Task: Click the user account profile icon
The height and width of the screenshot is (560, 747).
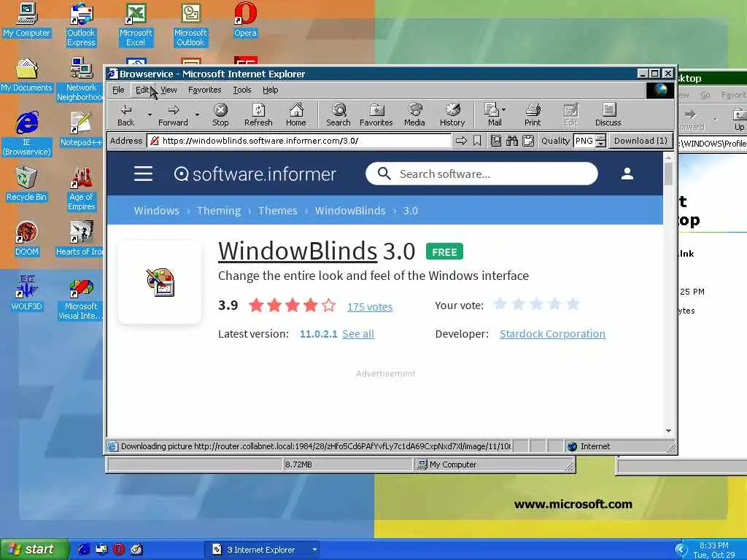Action: point(627,174)
